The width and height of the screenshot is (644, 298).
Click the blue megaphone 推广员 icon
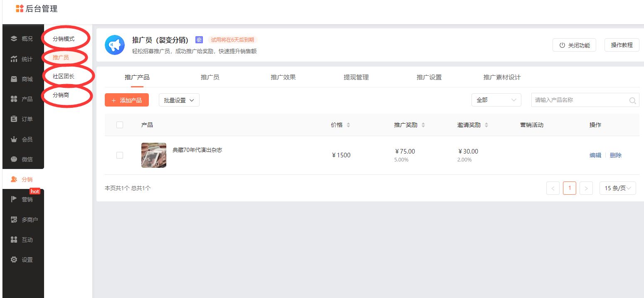point(115,45)
